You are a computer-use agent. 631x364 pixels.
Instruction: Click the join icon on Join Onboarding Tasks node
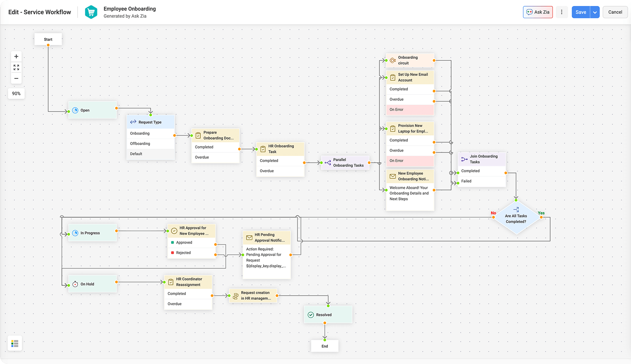(x=464, y=159)
